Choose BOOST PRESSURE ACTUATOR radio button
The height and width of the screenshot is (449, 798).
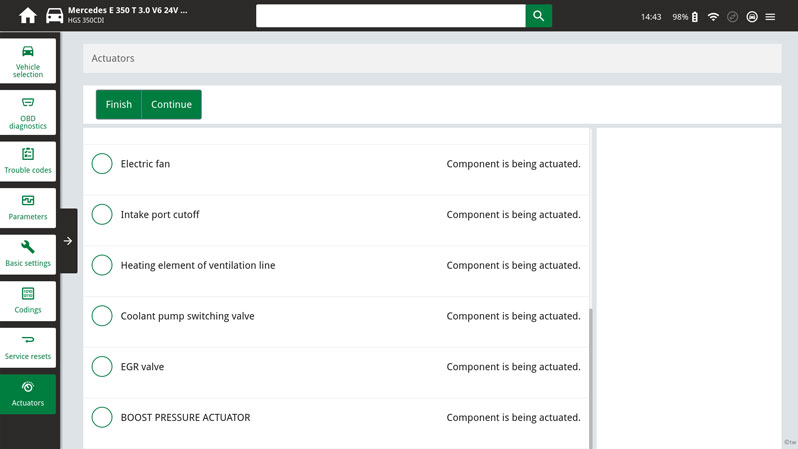102,417
